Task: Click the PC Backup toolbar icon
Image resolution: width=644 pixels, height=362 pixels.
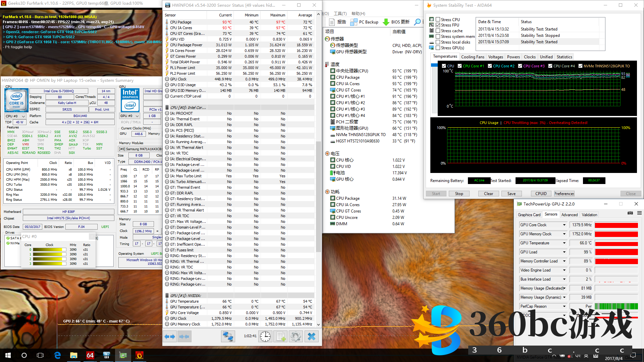Action: pyautogui.click(x=354, y=22)
